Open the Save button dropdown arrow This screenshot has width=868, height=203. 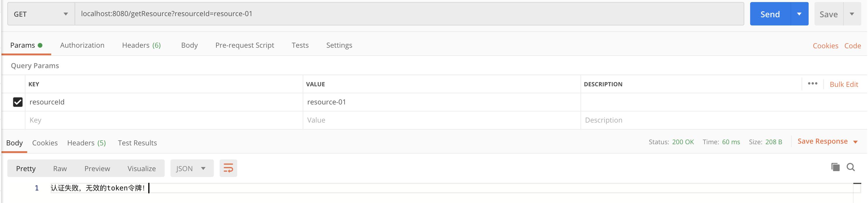pos(852,14)
